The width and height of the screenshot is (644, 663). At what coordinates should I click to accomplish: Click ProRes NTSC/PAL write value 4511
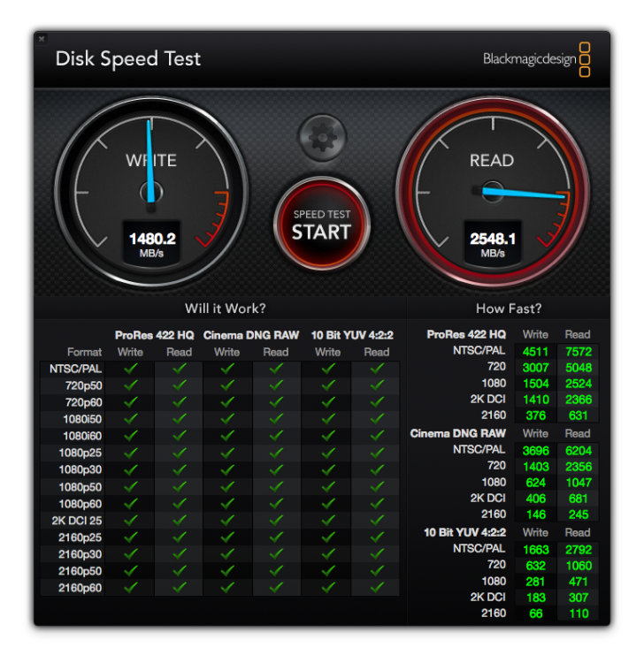click(535, 352)
